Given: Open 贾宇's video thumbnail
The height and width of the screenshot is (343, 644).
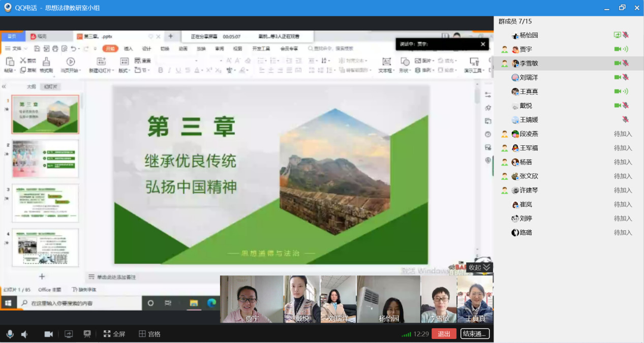Looking at the screenshot, I should [x=252, y=299].
